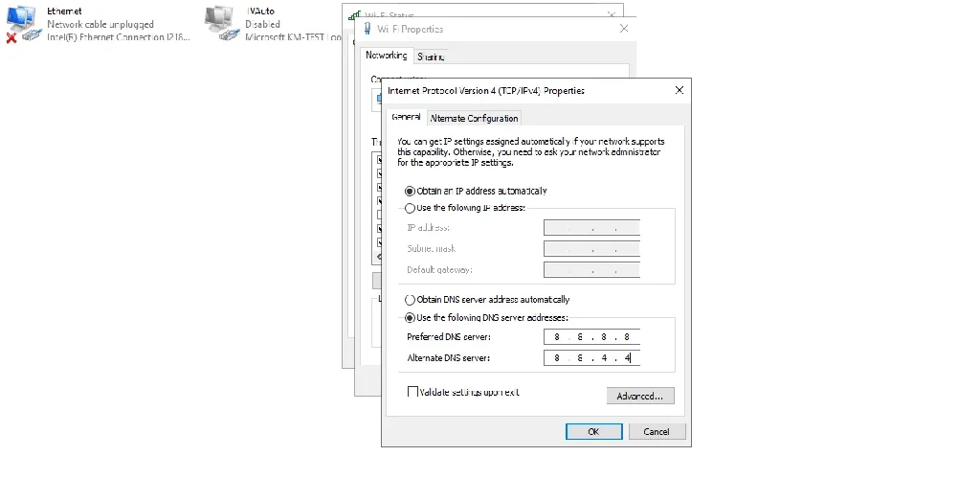
Task: Select Obtain DNS server address automatically
Action: click(x=410, y=300)
